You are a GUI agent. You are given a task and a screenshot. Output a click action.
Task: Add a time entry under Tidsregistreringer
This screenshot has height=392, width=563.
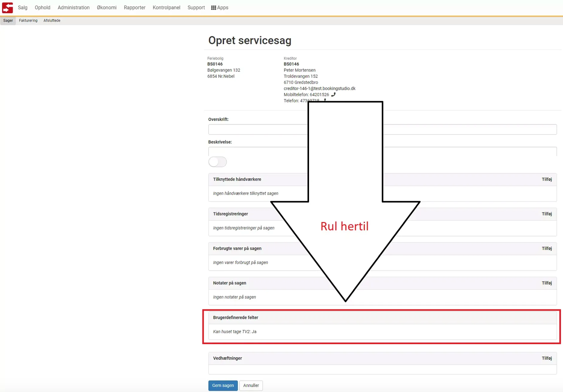[x=547, y=214]
